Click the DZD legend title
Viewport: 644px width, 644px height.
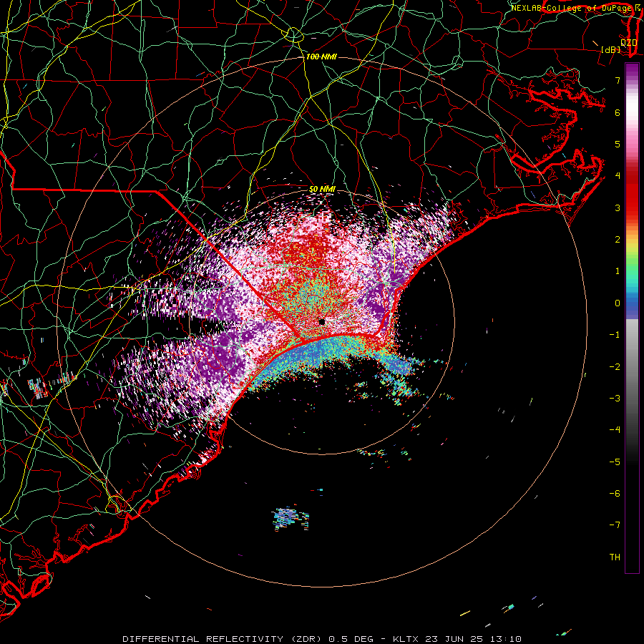pos(629,42)
